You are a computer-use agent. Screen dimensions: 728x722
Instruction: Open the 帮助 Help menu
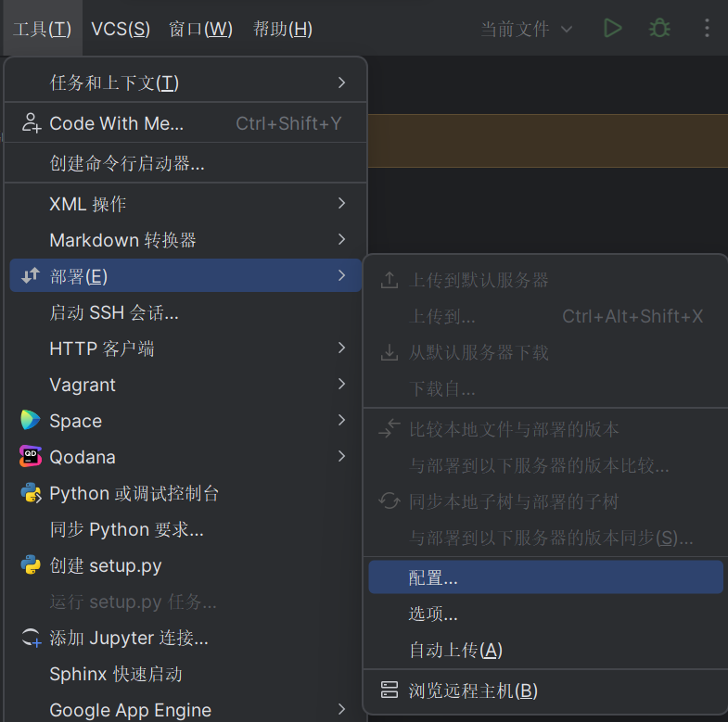pos(282,29)
